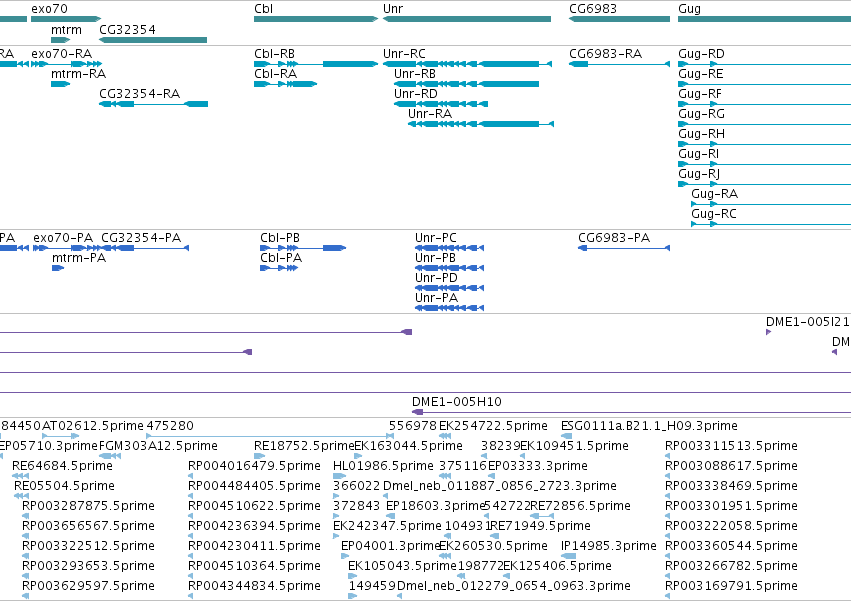This screenshot has height=601, width=851.
Task: Click the RP004016479.5prime label
Action: tap(254, 466)
